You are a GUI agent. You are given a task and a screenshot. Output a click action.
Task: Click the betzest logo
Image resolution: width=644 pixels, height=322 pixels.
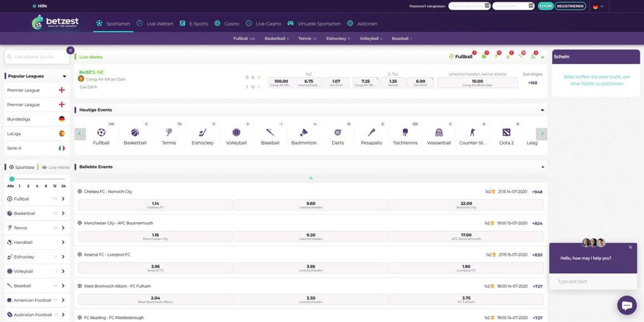[55, 22]
